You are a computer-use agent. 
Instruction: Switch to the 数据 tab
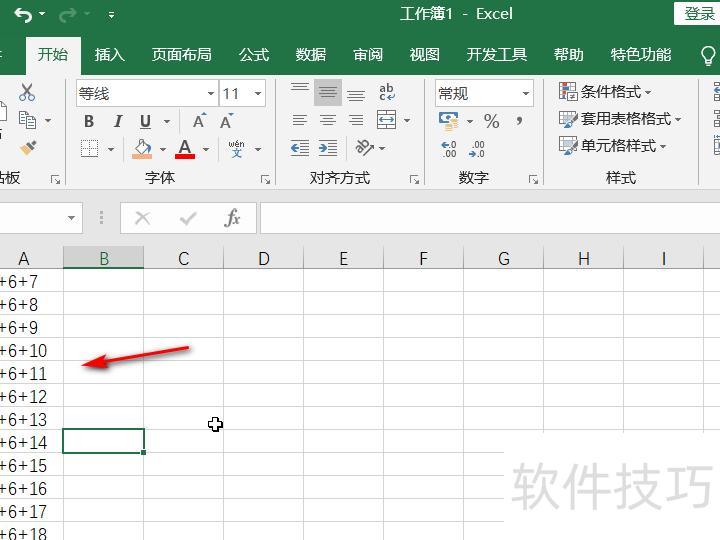coord(311,55)
